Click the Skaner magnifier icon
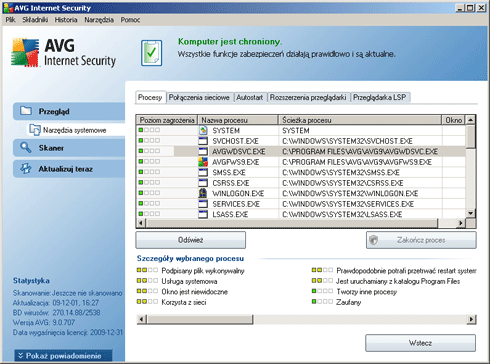Screen dimensions: 490x364 coord(26,147)
